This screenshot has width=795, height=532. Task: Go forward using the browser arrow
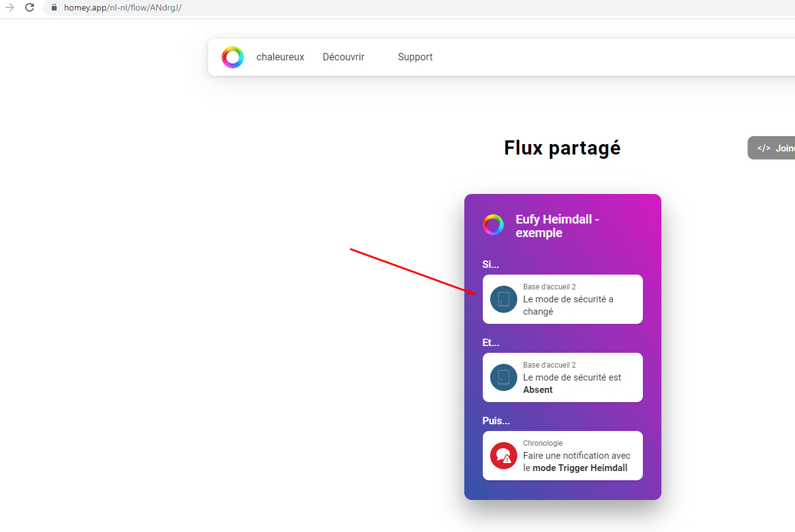(x=10, y=8)
